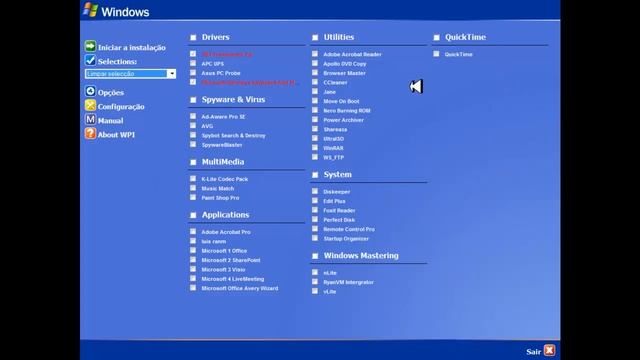Check the Asus PC Probe checkbox
Image resolution: width=640 pixels, height=360 pixels.
pos(193,73)
